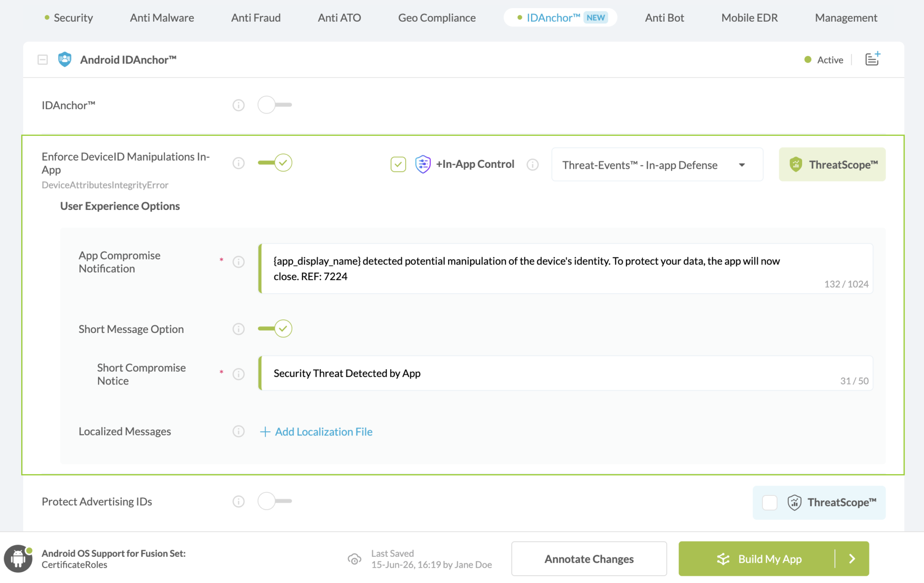This screenshot has height=583, width=924.
Task: Click the add note icon beside Active
Action: point(873,59)
